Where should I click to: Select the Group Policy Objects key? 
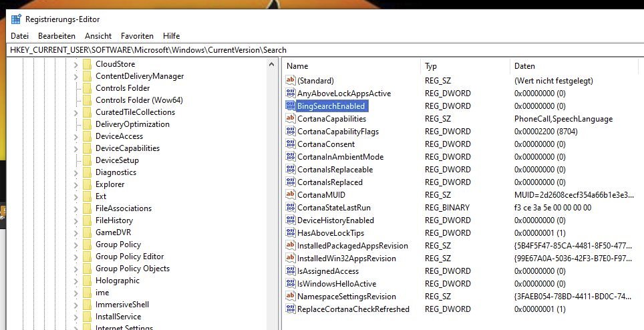click(x=133, y=269)
